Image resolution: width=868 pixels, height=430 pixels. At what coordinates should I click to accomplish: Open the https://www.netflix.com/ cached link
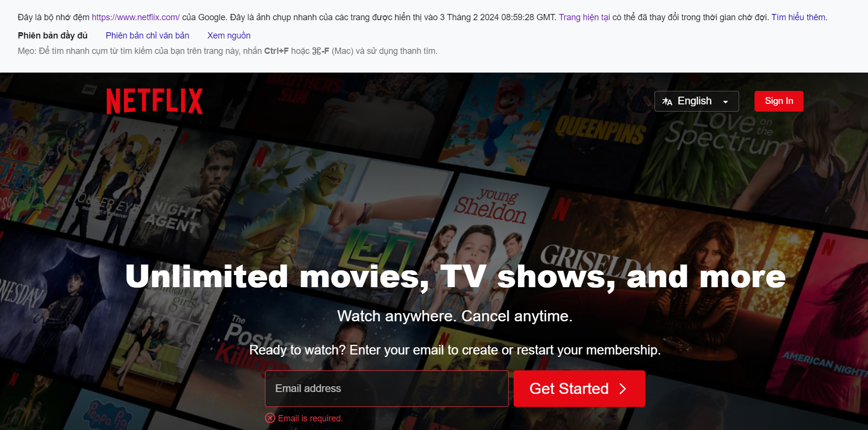[136, 17]
